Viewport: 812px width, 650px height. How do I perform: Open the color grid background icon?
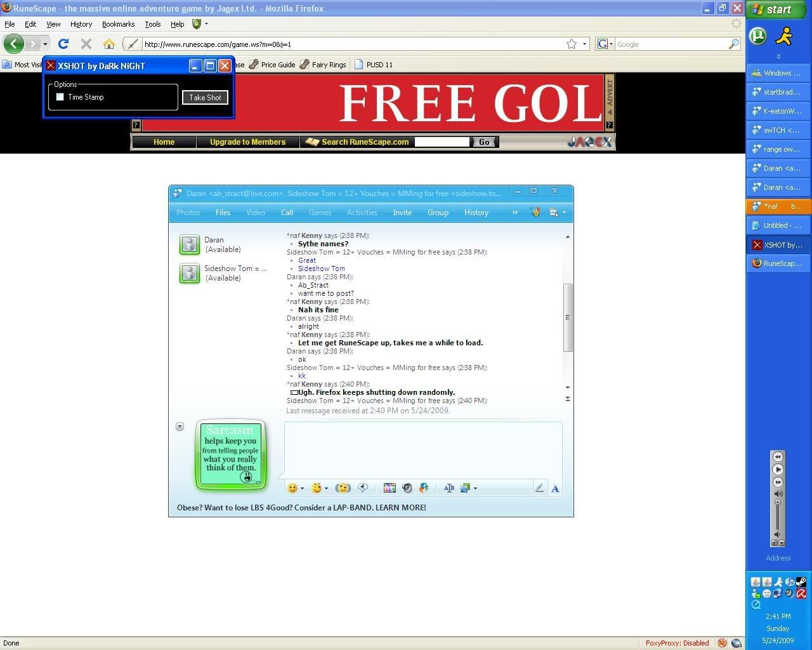390,488
